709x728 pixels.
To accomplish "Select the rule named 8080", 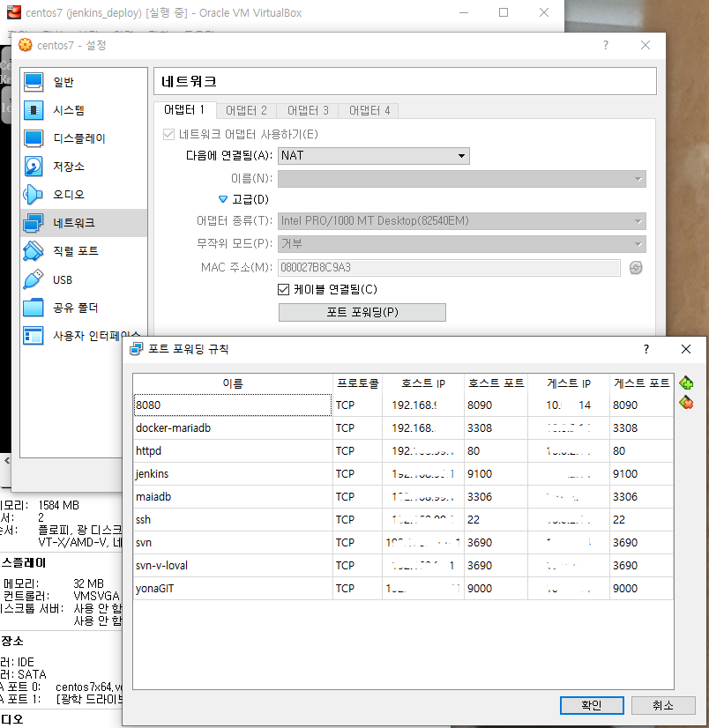I will click(x=233, y=405).
